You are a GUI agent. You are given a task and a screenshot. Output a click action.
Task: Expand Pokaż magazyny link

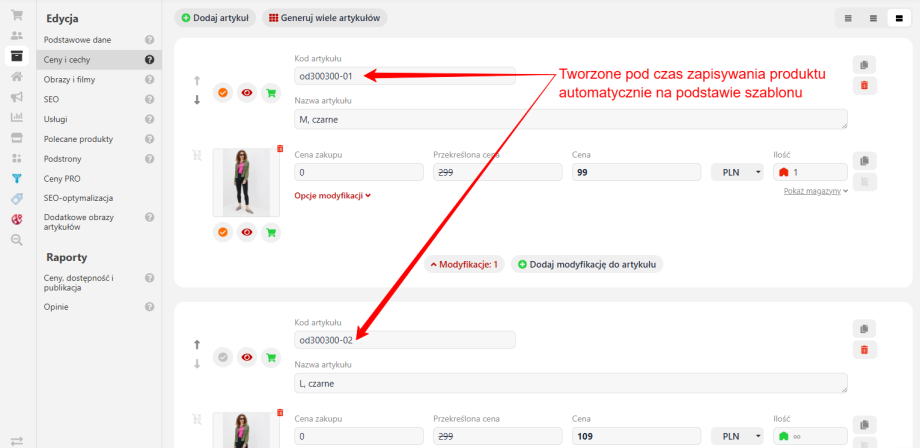coord(816,190)
